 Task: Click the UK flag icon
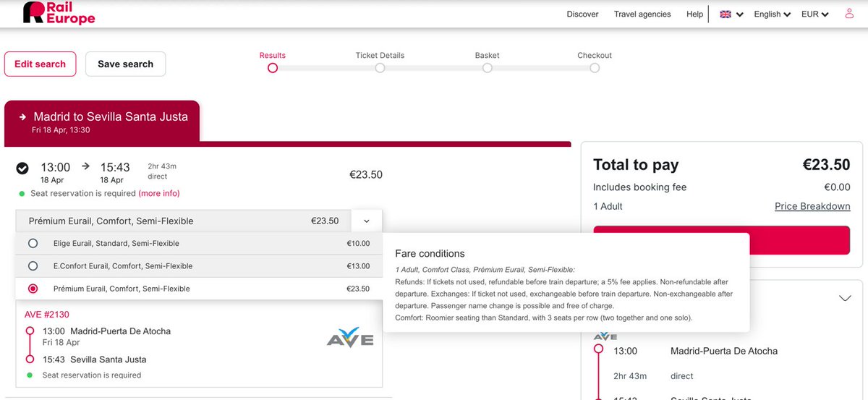click(x=726, y=14)
